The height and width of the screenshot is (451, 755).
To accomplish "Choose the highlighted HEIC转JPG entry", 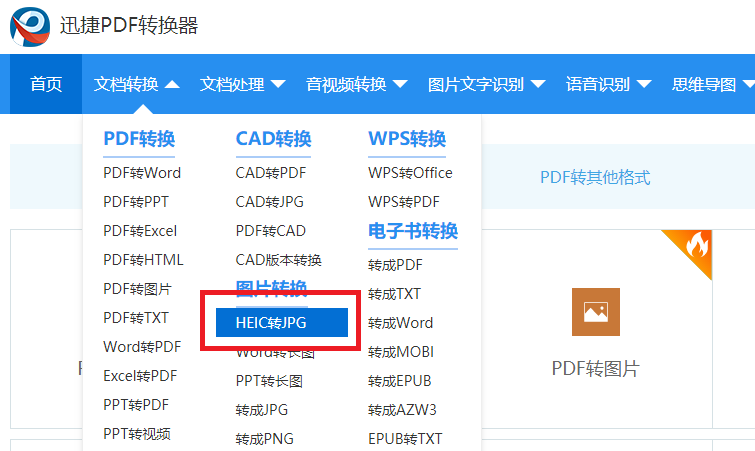I will [x=282, y=322].
